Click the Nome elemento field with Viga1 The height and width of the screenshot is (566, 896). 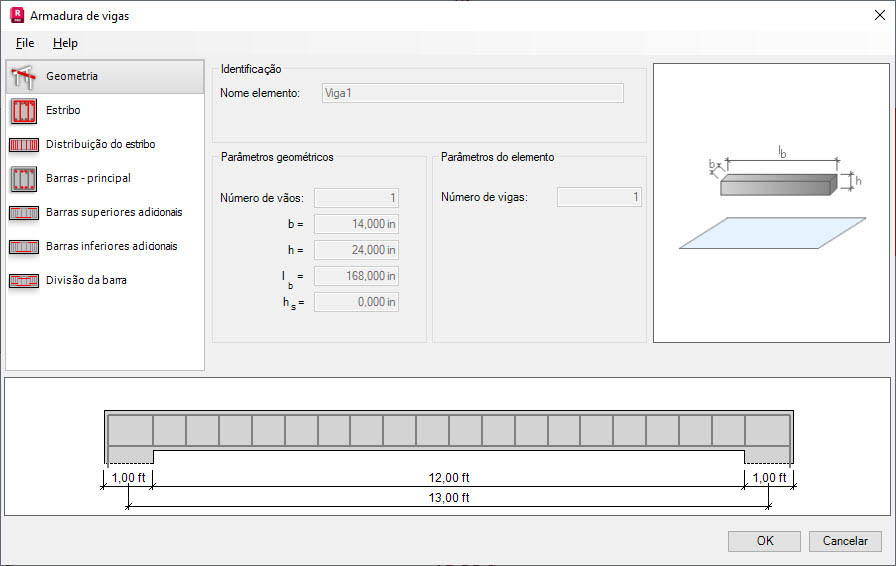(x=473, y=93)
